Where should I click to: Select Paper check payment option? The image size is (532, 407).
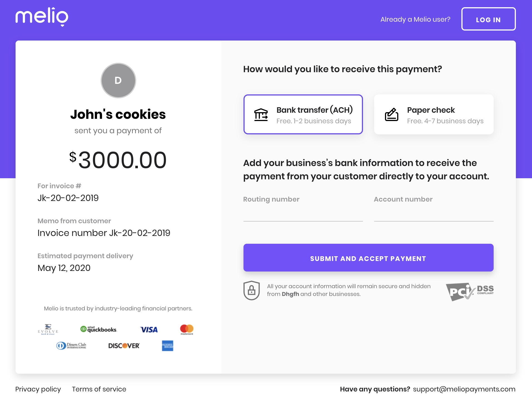point(434,114)
